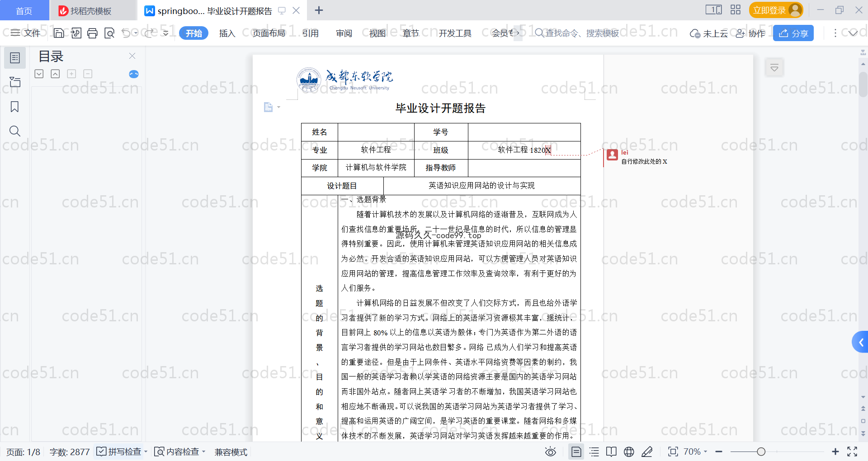
Task: Click the zoom in plus icon
Action: 835,452
